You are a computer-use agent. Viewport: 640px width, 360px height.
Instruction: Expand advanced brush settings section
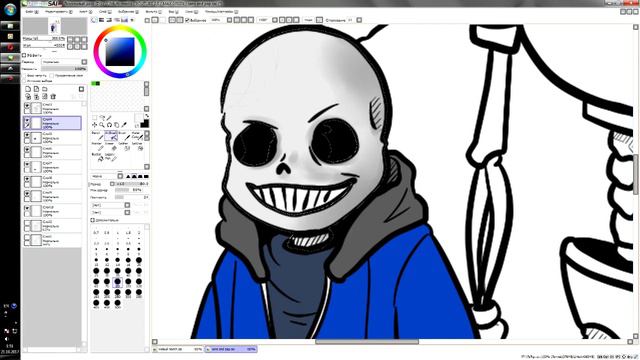click(x=92, y=220)
